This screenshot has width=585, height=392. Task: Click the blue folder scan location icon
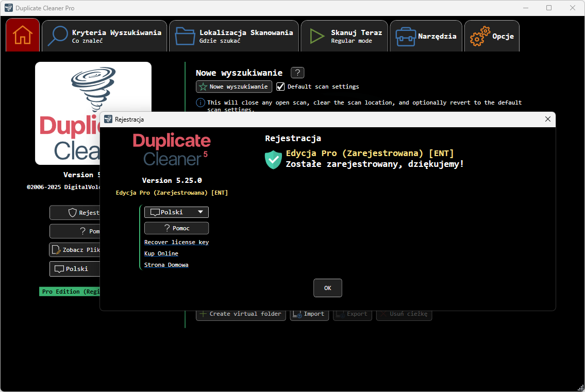185,36
